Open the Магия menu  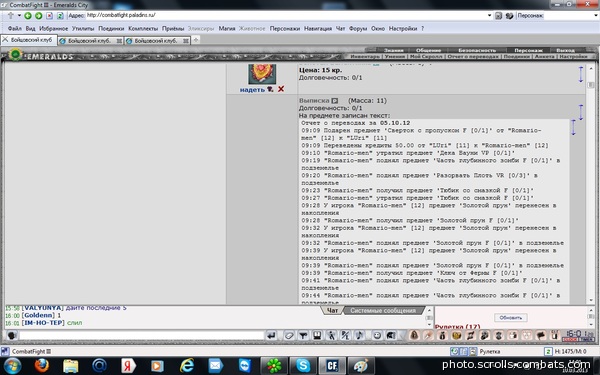[x=227, y=28]
